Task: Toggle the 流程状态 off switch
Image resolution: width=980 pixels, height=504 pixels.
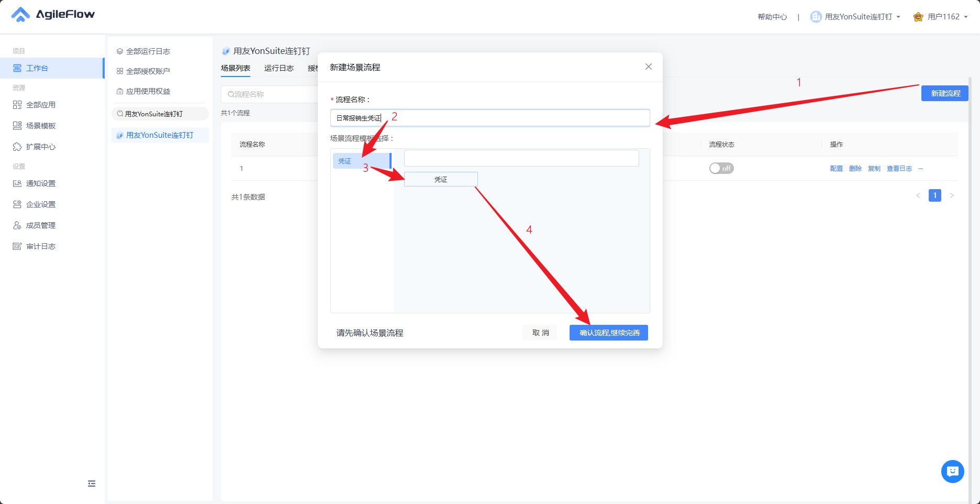Action: pos(721,168)
